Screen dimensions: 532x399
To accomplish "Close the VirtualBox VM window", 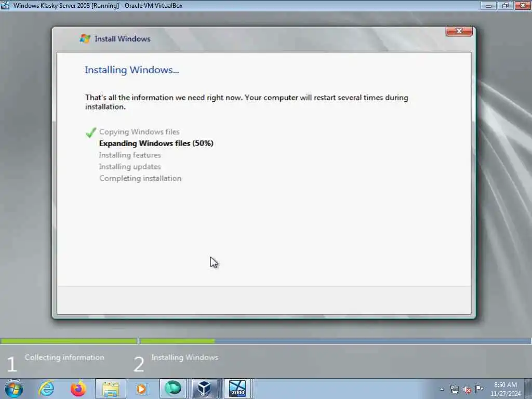I will (x=523, y=5).
